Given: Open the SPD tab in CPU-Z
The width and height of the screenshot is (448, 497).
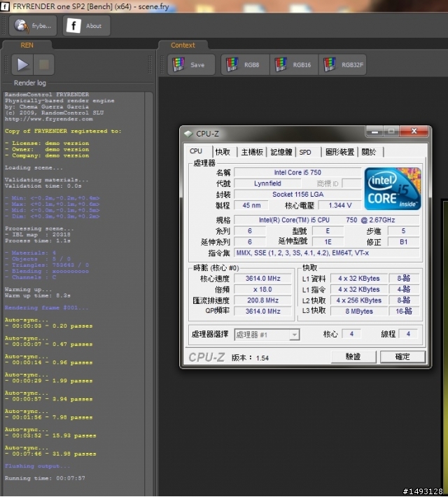Looking at the screenshot, I should [x=309, y=152].
